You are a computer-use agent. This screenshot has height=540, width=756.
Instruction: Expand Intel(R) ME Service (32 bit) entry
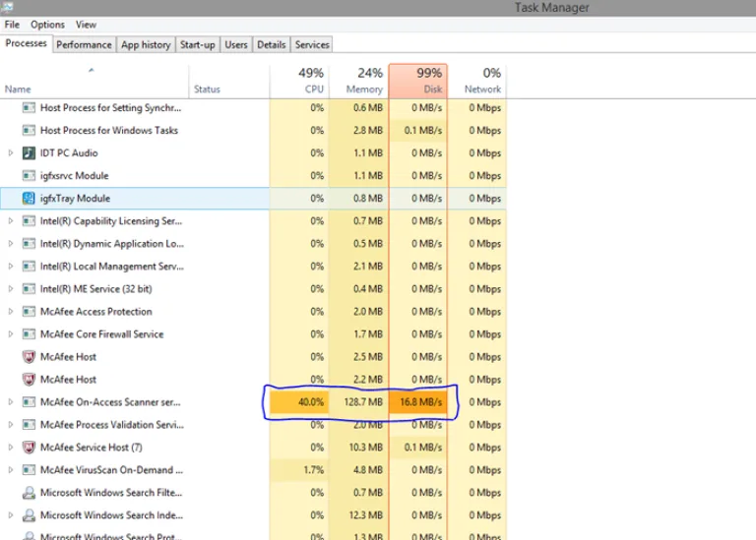(x=11, y=289)
